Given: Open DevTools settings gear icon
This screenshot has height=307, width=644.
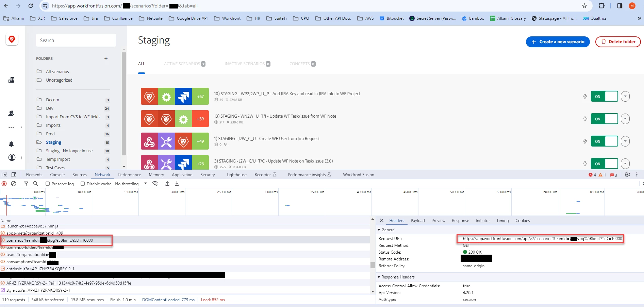Looking at the screenshot, I should point(627,175).
